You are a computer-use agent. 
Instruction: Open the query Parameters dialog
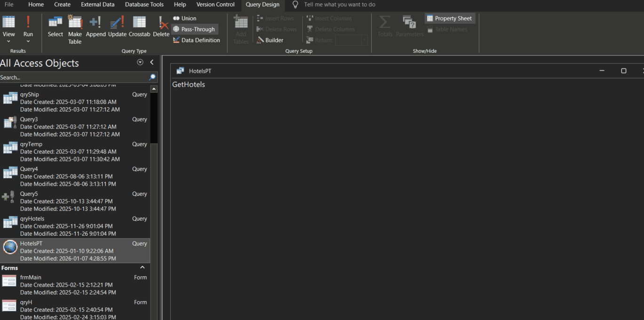point(409,27)
